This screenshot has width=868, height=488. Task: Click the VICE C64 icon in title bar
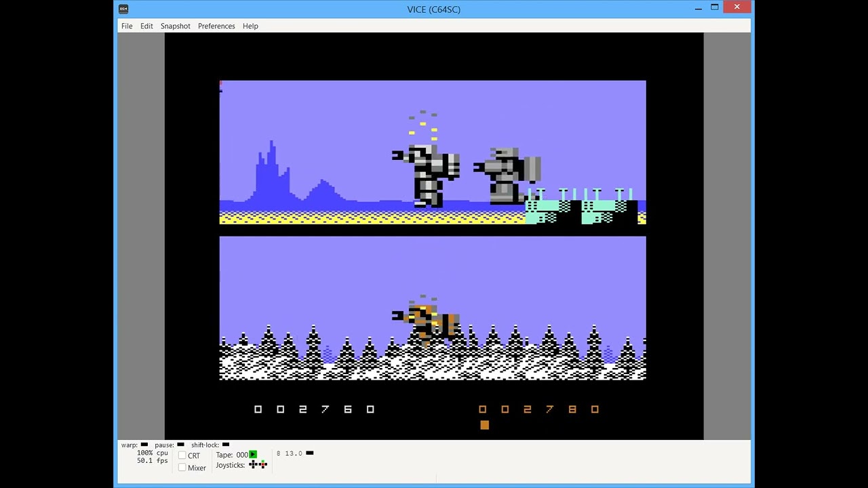[x=123, y=9]
